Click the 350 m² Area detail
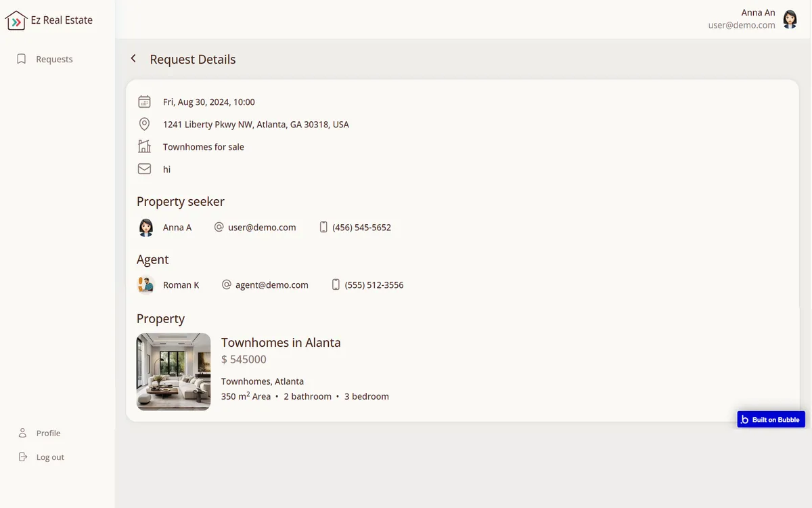The height and width of the screenshot is (508, 812). tap(246, 396)
